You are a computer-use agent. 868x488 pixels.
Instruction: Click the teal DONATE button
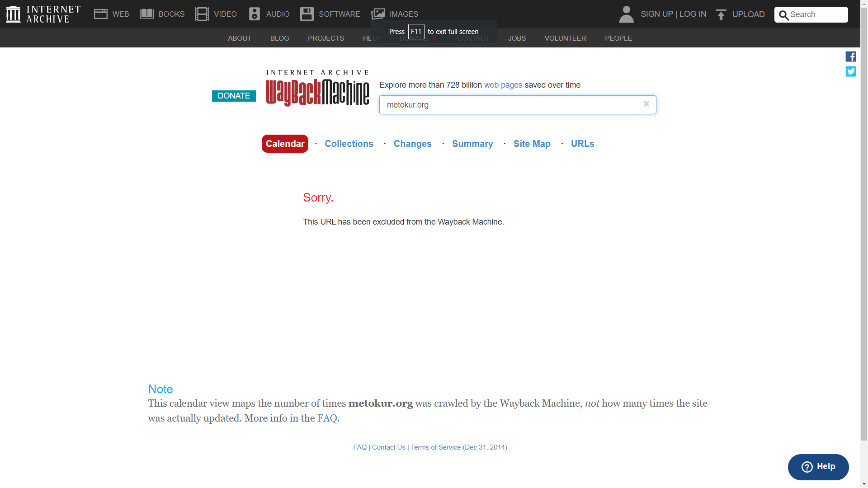click(x=234, y=96)
